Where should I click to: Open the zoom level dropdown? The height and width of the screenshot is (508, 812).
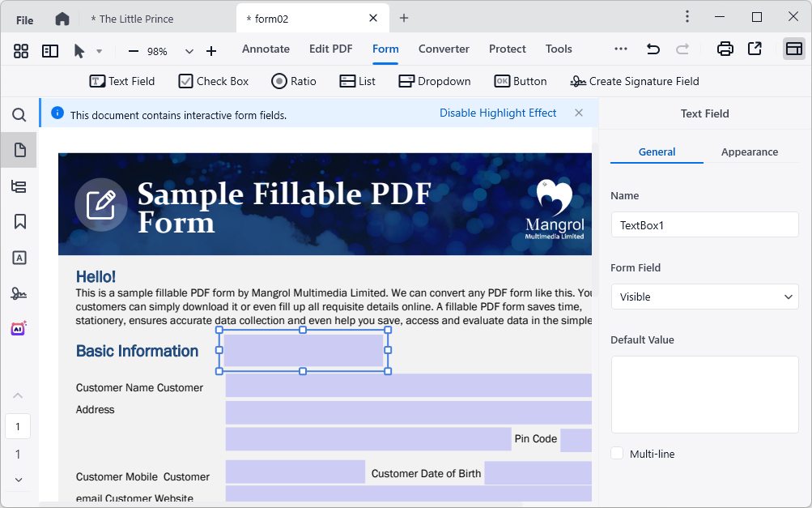(189, 51)
